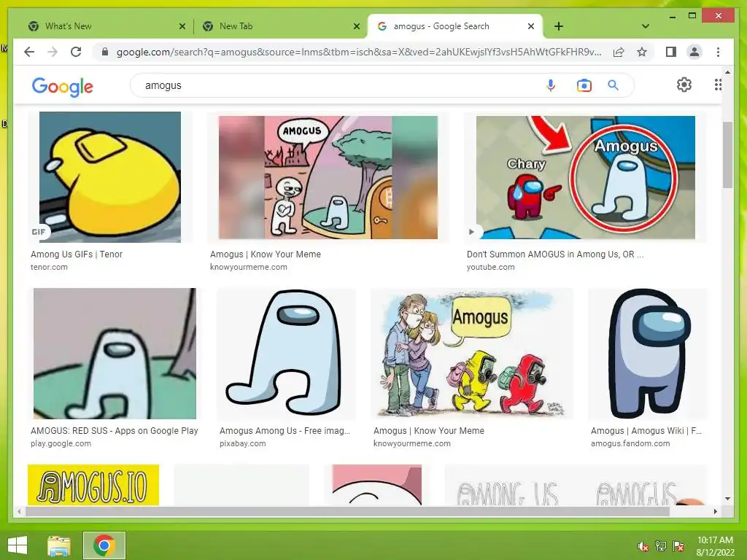The image size is (747, 560).
Task: Open Google quick settings gear
Action: [x=684, y=85]
